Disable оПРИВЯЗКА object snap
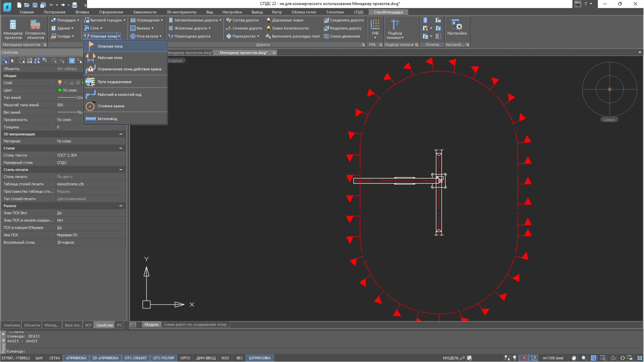This screenshot has height=362, width=644. click(x=76, y=358)
